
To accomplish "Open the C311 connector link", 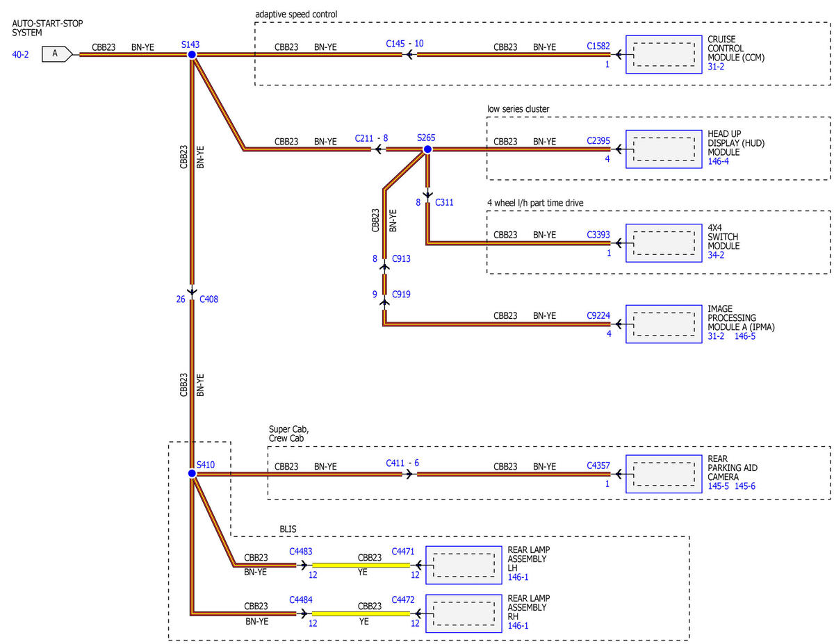I will 444,203.
